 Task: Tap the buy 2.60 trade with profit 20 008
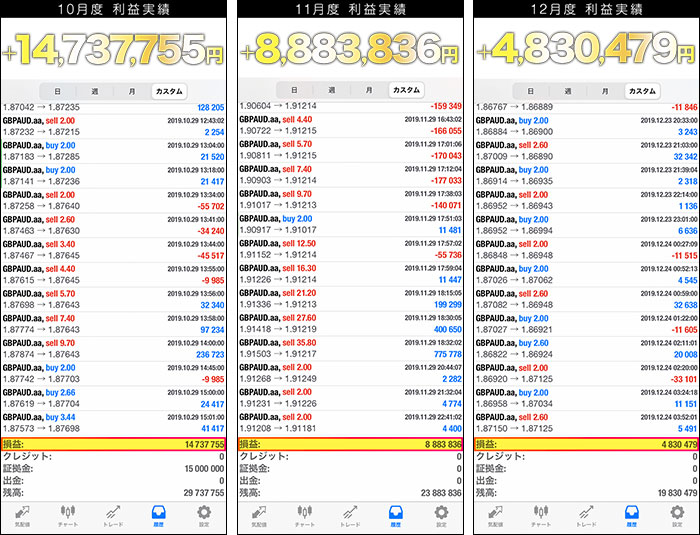pyautogui.click(x=586, y=348)
